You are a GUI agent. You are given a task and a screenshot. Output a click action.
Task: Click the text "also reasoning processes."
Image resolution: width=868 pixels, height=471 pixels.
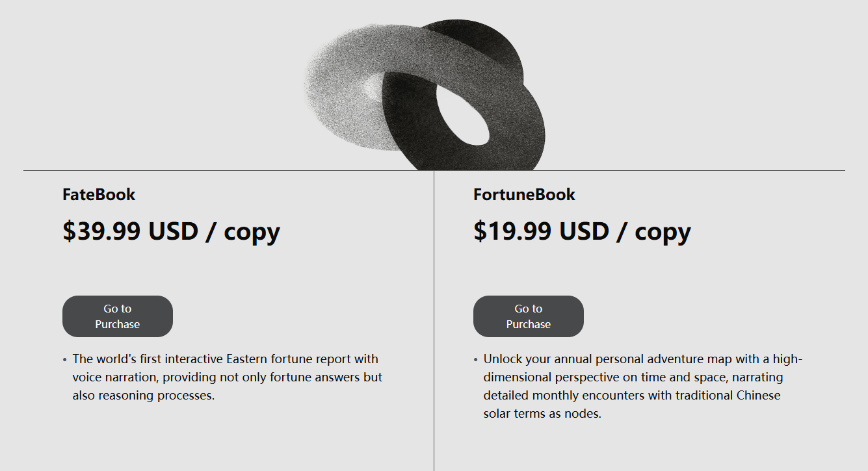(x=143, y=395)
